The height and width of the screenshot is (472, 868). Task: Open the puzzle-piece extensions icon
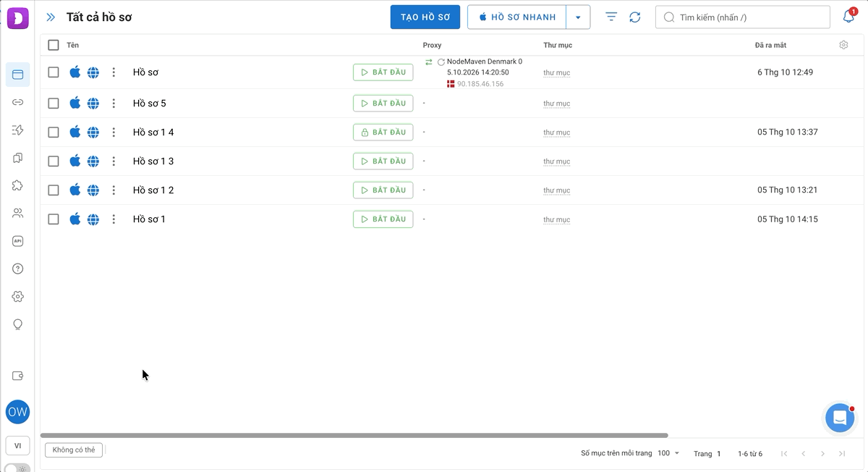18,185
